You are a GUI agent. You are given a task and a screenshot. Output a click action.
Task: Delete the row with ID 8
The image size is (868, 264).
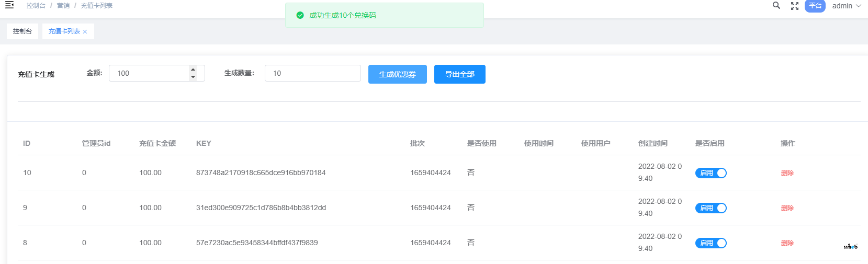(787, 243)
